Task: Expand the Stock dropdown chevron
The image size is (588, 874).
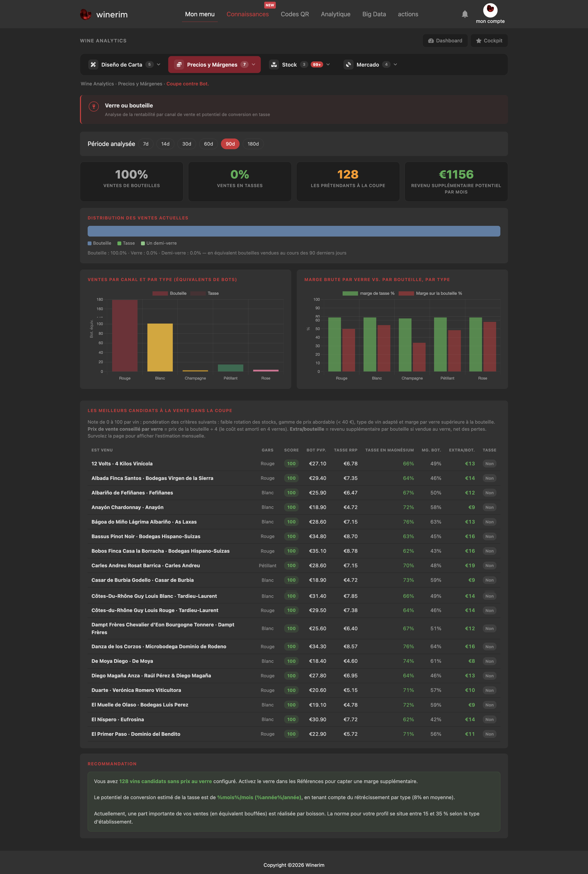Action: 328,65
